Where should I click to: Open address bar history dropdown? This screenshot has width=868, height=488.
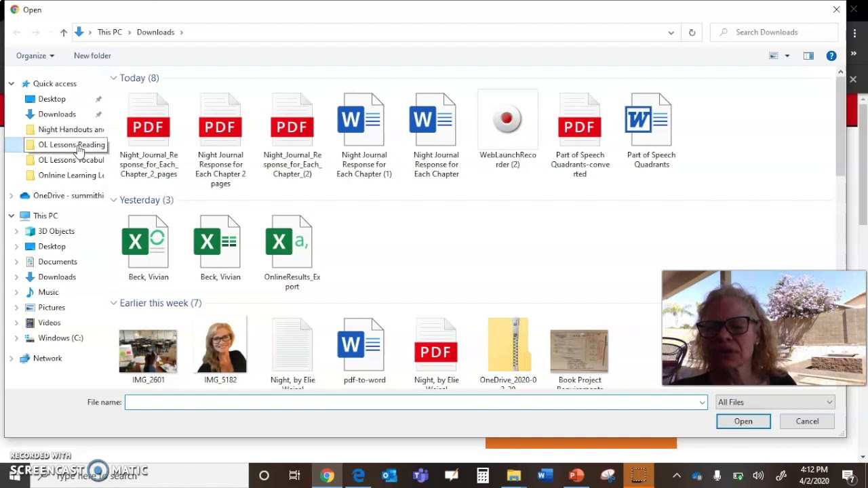(671, 32)
